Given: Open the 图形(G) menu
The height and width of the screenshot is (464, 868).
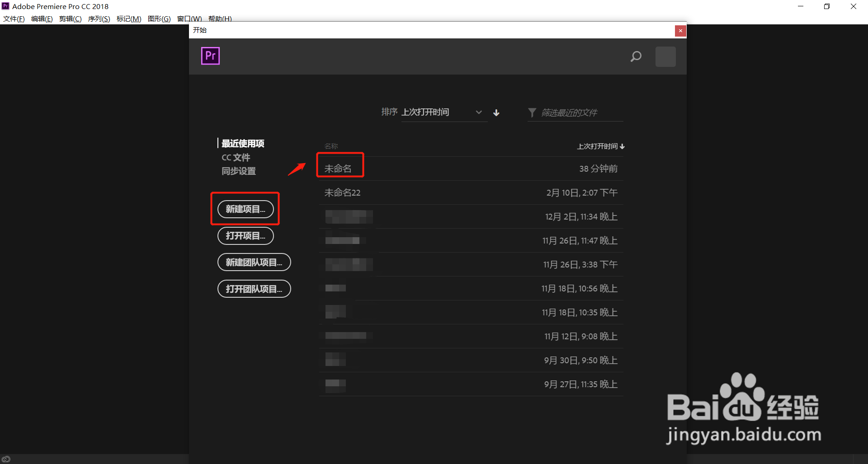Looking at the screenshot, I should (159, 19).
